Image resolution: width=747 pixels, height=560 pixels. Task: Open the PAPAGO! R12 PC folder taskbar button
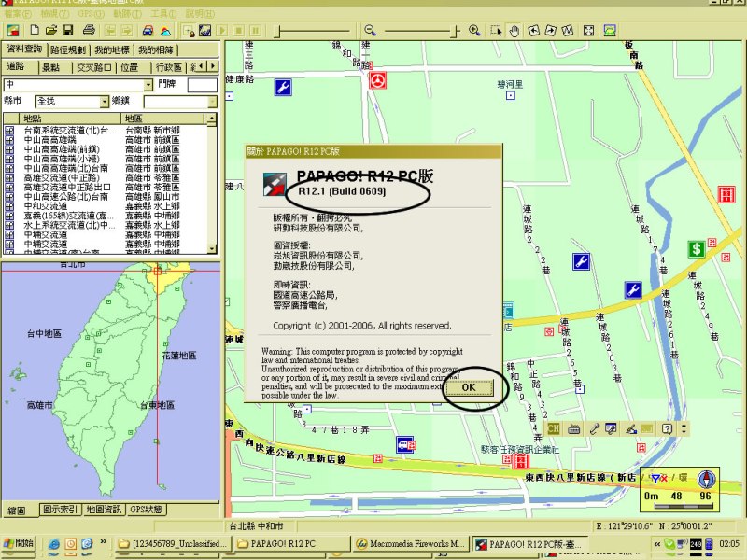pyautogui.click(x=291, y=544)
